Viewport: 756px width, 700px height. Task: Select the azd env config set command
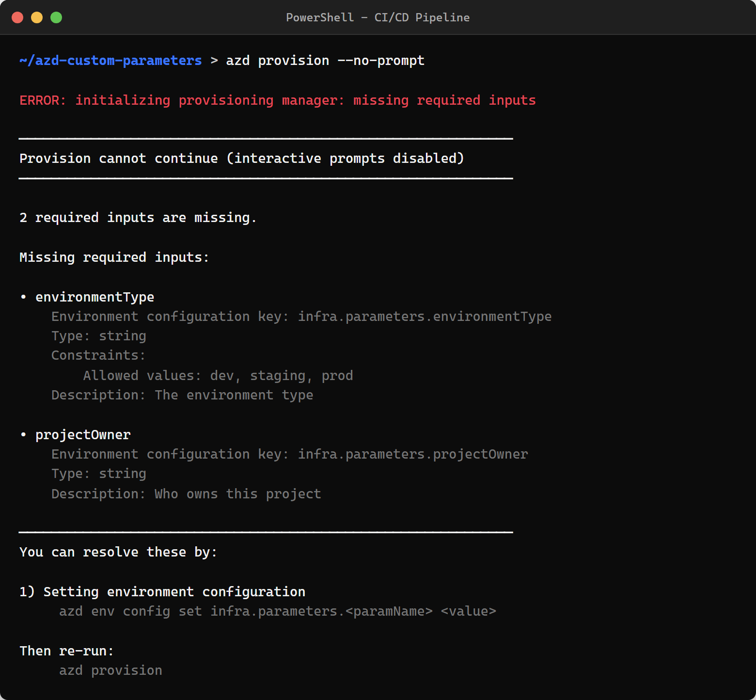click(278, 611)
